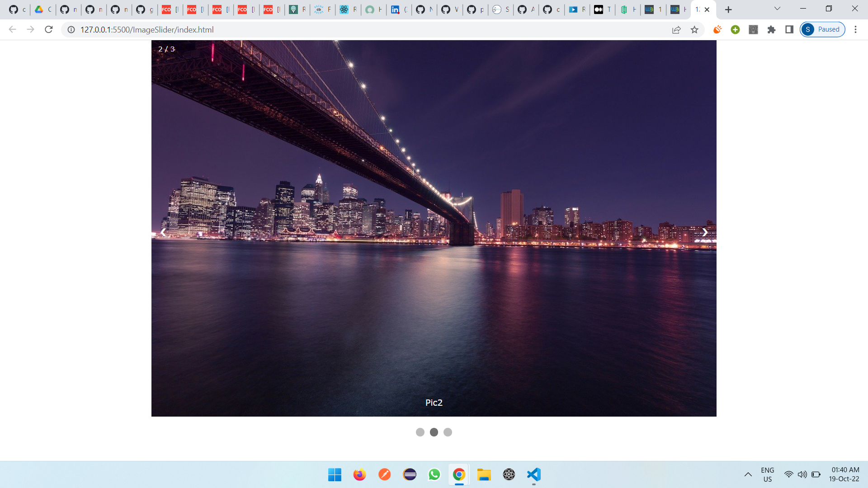Show hidden system tray icons
This screenshot has height=488, width=868.
(x=748, y=474)
